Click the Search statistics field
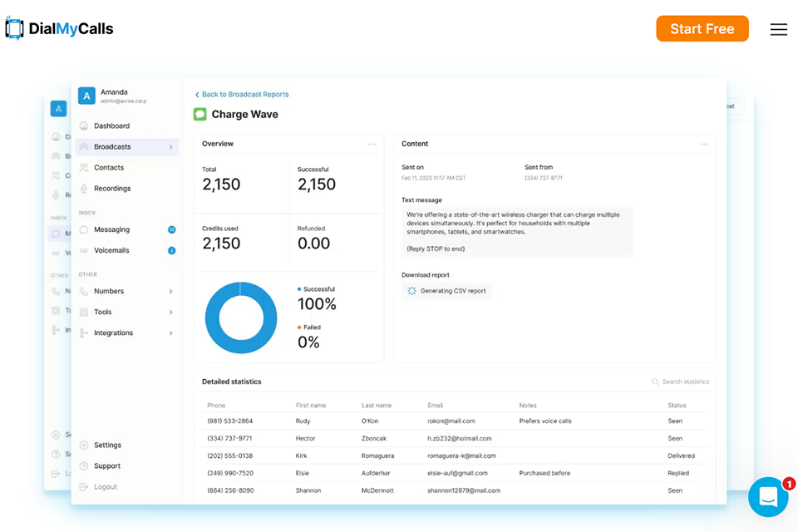The width and height of the screenshot is (798, 532). pyautogui.click(x=681, y=382)
